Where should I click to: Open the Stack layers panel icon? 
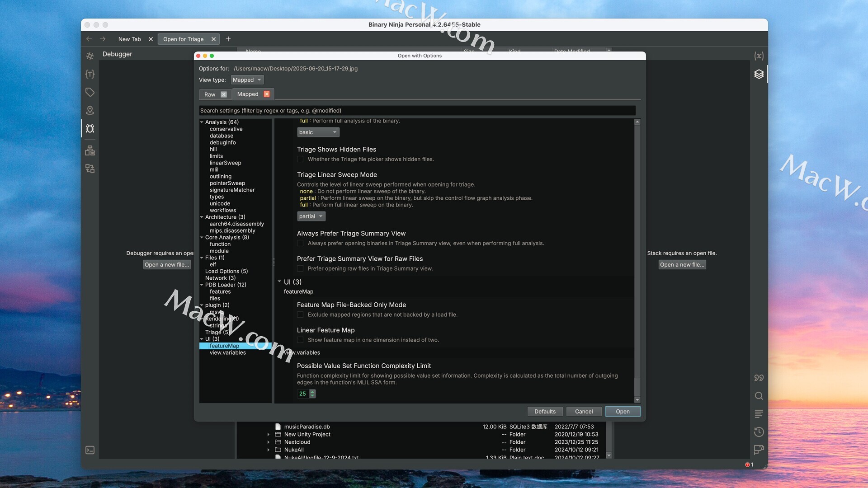pos(759,74)
